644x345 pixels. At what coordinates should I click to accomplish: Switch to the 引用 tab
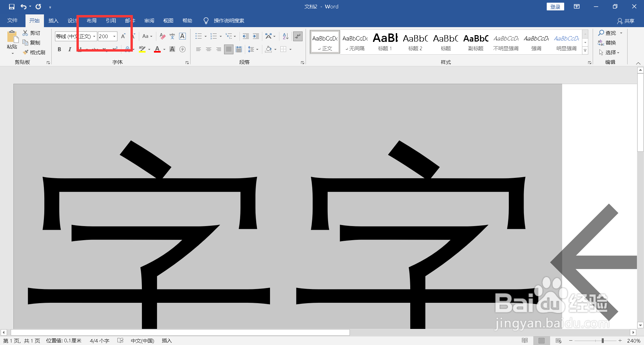click(111, 21)
